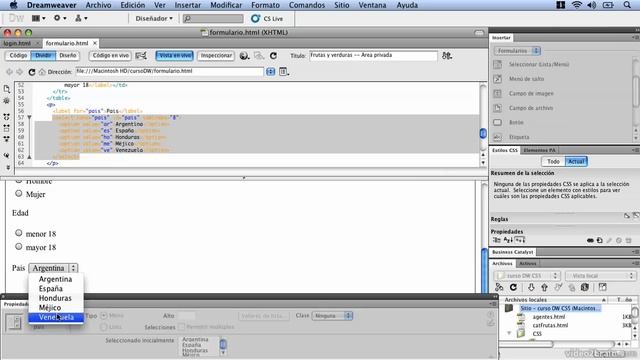Switch to login.html document tab

pos(17,43)
